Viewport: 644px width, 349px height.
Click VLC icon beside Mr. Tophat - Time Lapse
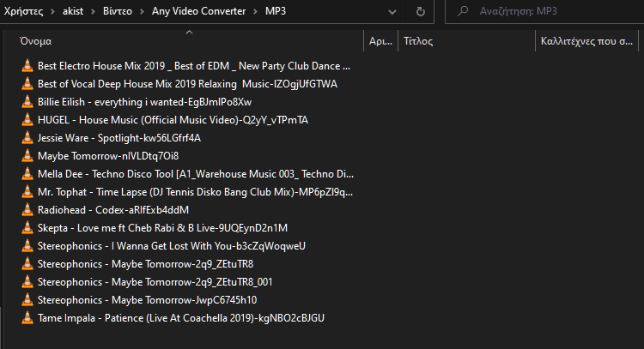[27, 192]
